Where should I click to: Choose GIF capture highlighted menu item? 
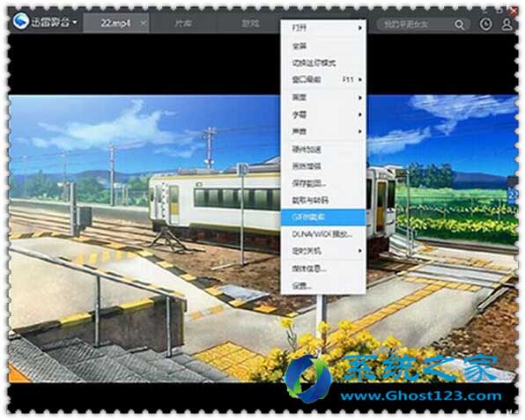(323, 217)
